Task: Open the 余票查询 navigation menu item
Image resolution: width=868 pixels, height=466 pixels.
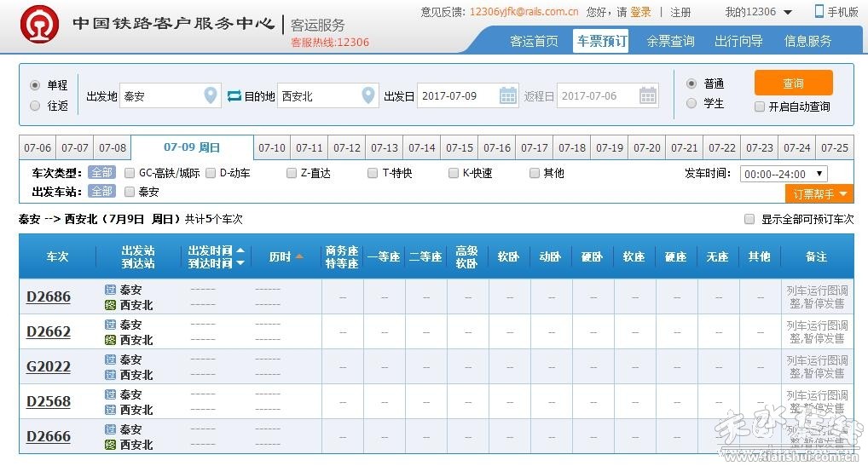Action: [x=670, y=41]
